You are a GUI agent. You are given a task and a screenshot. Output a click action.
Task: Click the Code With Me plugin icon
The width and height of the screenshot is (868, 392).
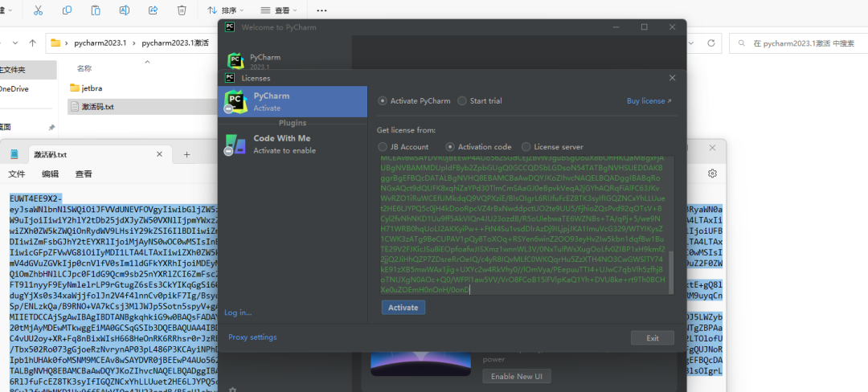tap(235, 144)
